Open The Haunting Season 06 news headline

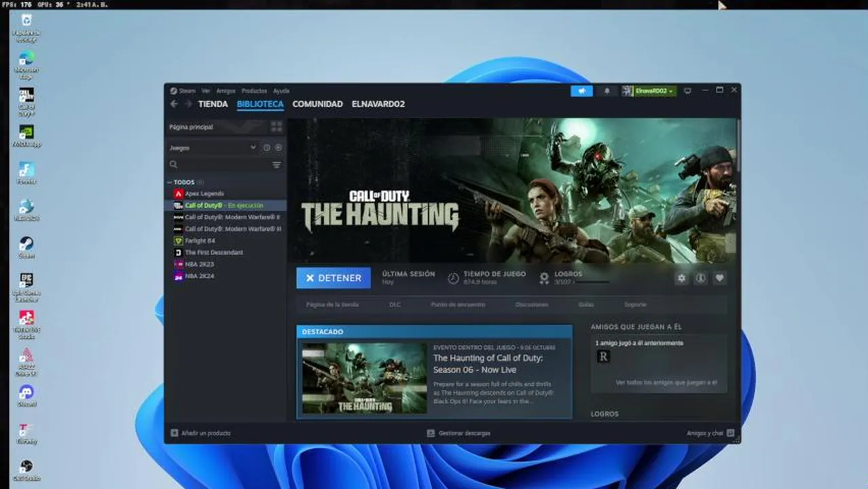pyautogui.click(x=488, y=364)
